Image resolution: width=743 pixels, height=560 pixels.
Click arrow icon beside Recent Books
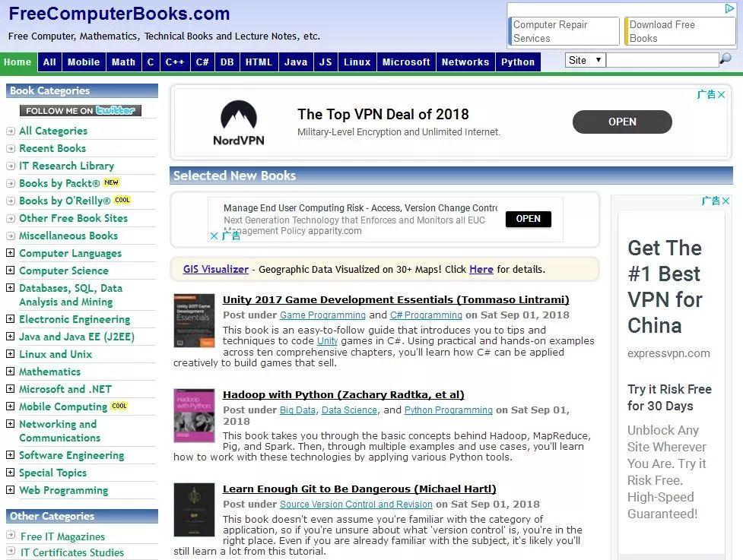[x=11, y=149]
